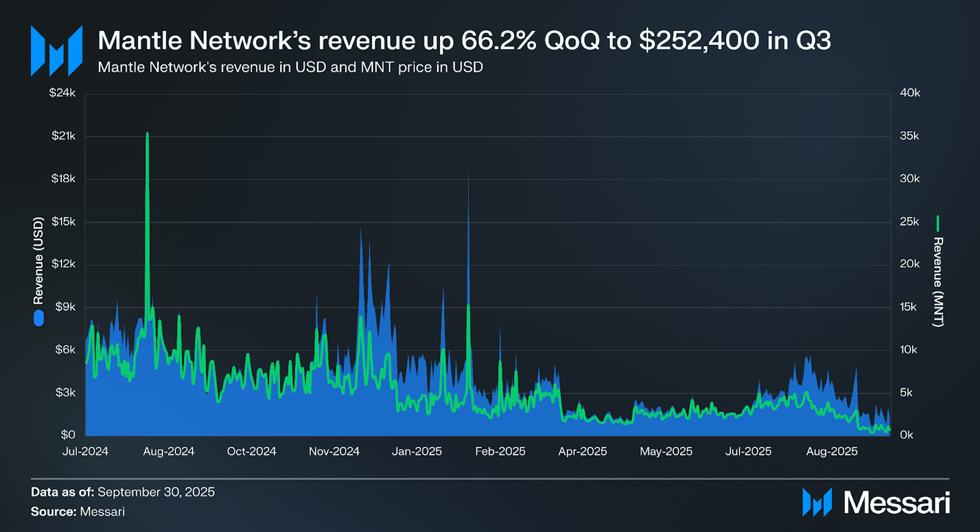Screen dimensions: 980x532
Task: Click the Messari logo icon at bottom right
Action: [817, 502]
